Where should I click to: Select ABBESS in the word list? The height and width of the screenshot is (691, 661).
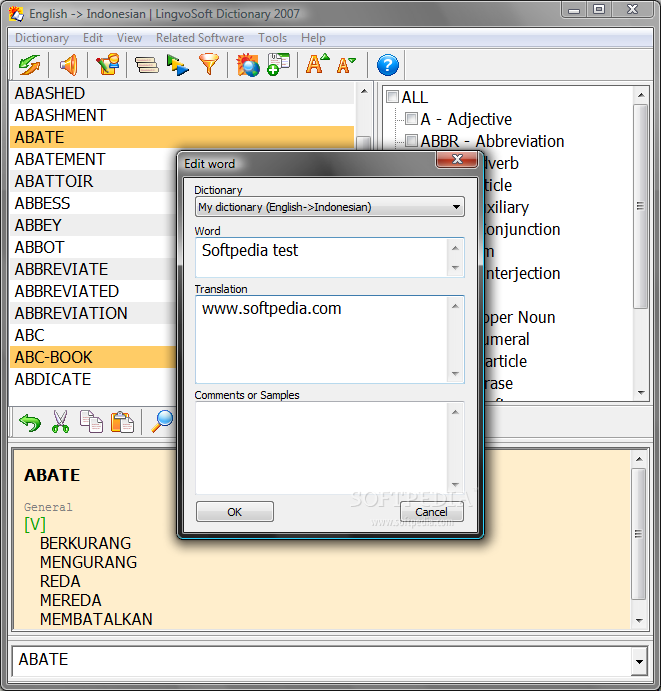coord(93,203)
